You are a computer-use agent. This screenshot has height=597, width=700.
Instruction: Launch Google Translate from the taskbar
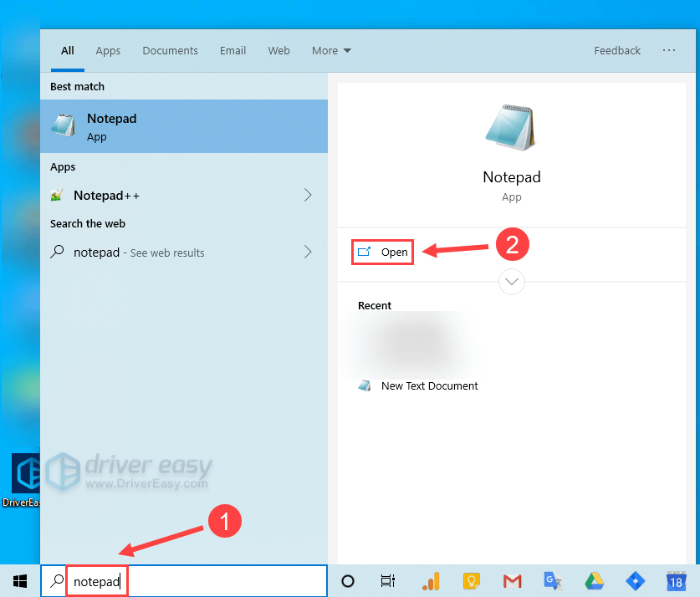click(x=553, y=581)
